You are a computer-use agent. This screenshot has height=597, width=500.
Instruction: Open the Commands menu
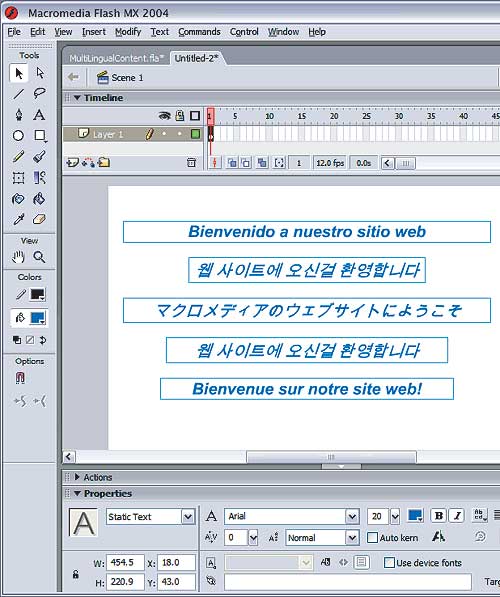coord(199,32)
